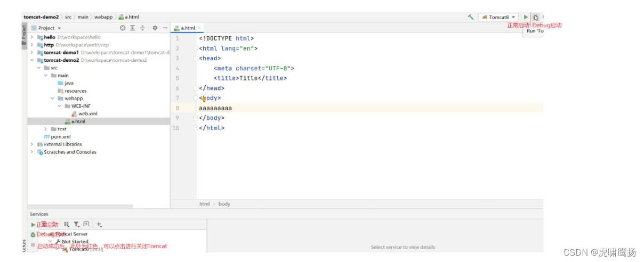Click the Collapse All icon in Project panel
This screenshot has height=262, width=644.
[143, 28]
